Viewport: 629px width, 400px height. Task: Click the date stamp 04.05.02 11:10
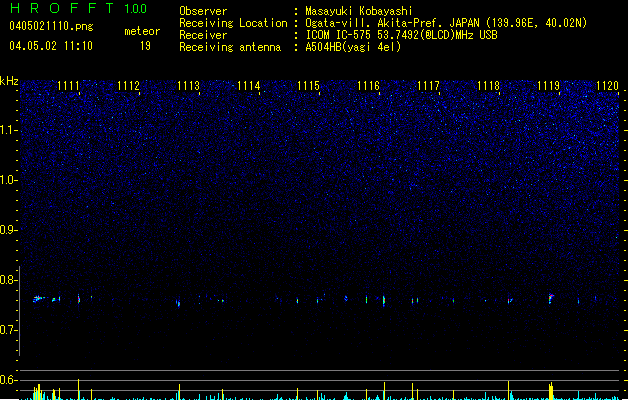coord(51,46)
